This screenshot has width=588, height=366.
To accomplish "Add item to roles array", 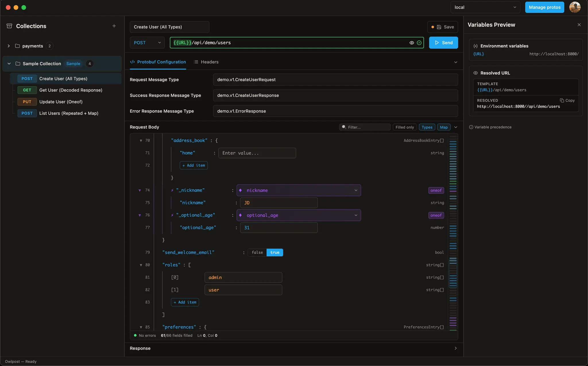I will click(185, 302).
